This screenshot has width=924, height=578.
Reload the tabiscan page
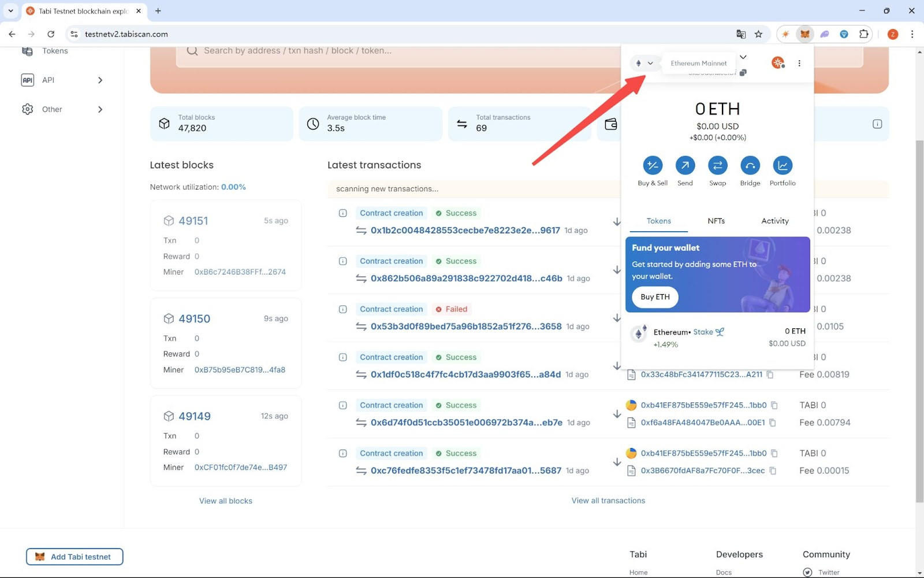[x=51, y=34]
